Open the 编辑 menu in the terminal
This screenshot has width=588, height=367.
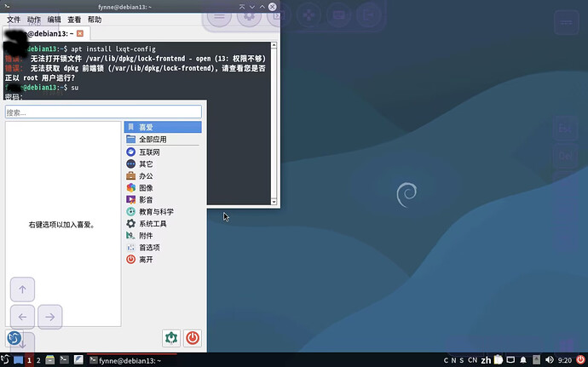54,20
